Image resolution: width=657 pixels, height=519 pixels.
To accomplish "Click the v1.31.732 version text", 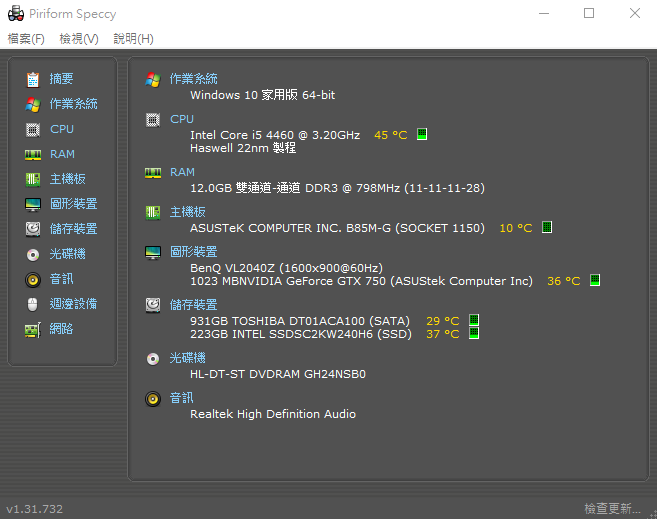I will (x=34, y=509).
